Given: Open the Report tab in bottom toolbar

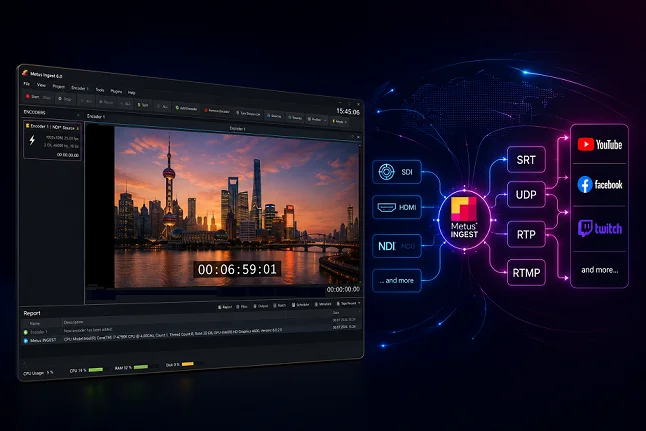Looking at the screenshot, I should coord(225,307).
